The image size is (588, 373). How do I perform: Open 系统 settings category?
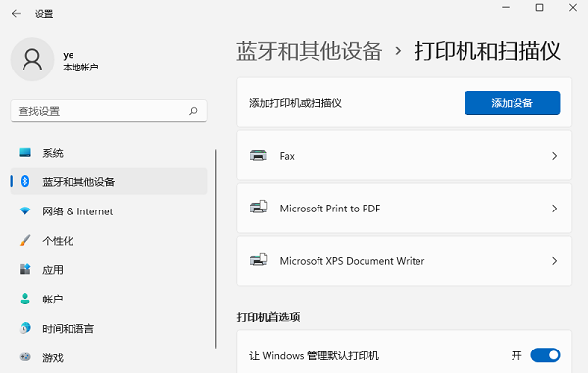tap(109, 153)
